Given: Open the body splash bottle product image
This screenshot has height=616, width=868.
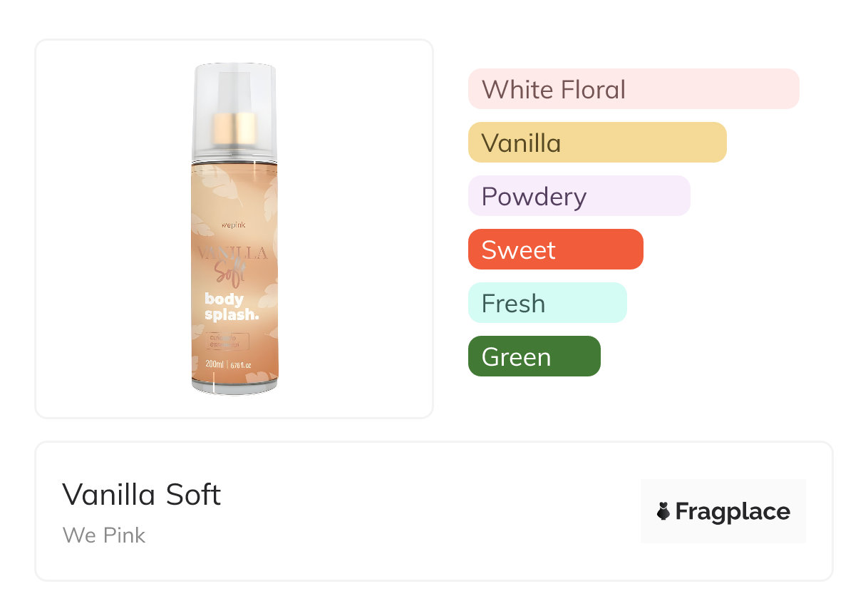Looking at the screenshot, I should [x=234, y=228].
